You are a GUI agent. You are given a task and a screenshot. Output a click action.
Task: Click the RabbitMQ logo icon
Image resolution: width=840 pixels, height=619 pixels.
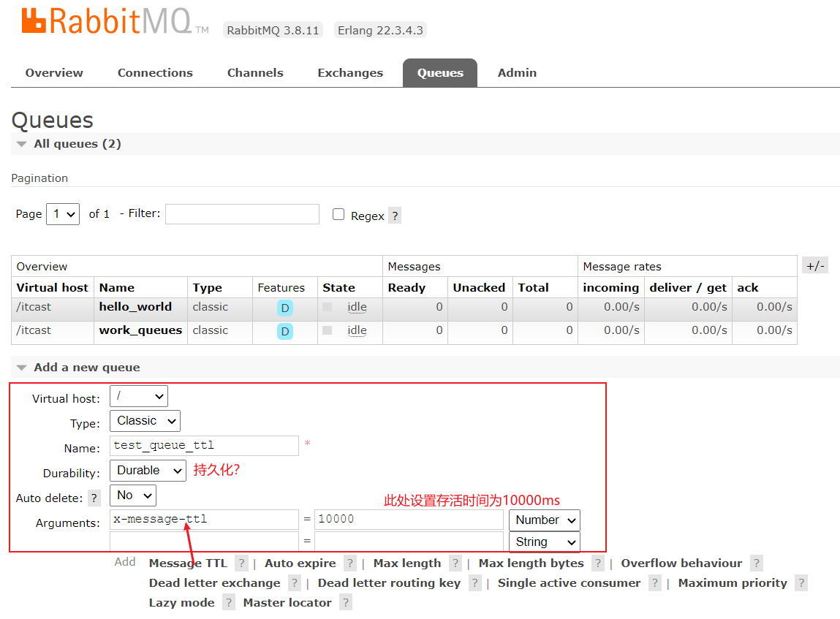(34, 21)
